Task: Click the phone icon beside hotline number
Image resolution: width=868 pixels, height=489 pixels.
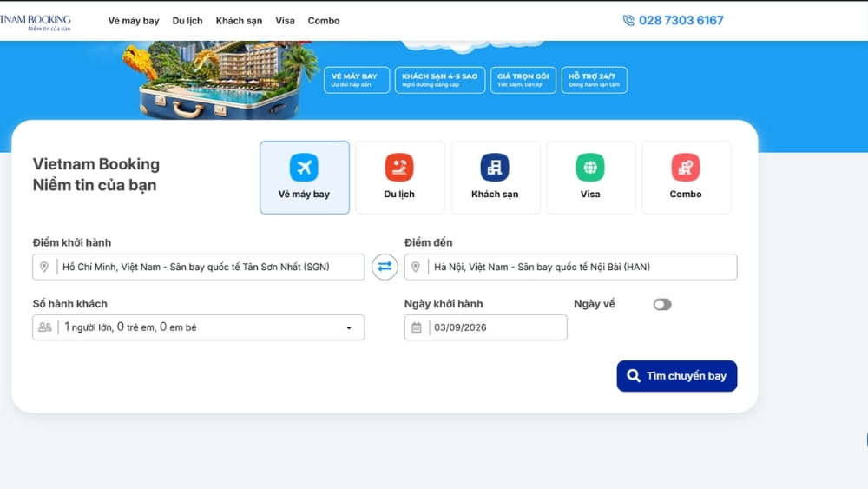Action: 628,21
